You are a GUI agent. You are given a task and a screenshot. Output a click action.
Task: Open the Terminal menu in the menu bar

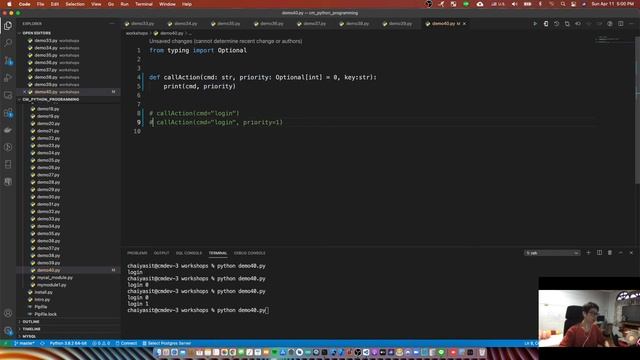tap(144, 4)
